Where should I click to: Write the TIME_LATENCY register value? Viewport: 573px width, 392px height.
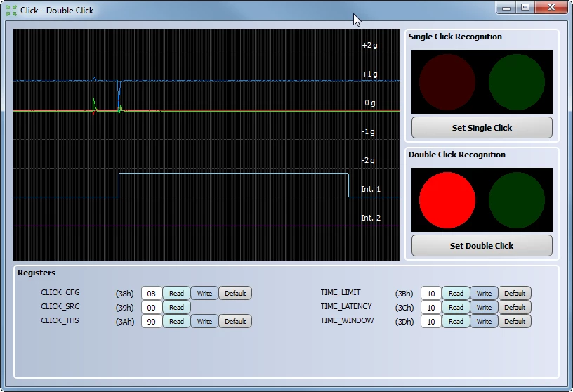pyautogui.click(x=484, y=308)
